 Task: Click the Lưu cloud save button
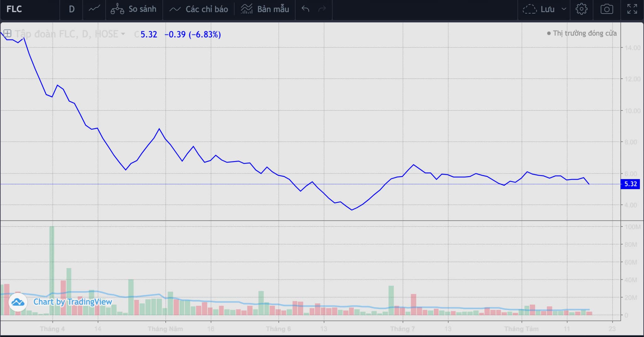(538, 9)
